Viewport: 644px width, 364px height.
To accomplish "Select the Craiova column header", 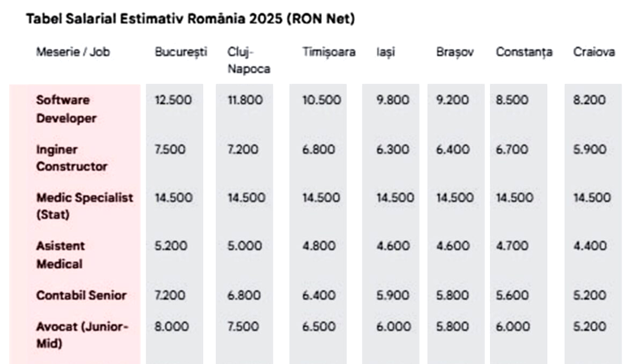I will (x=594, y=52).
